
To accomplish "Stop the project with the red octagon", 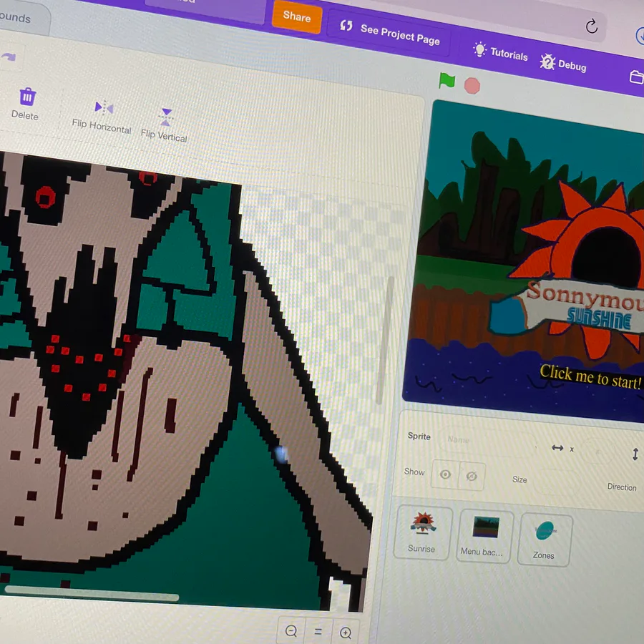I will tap(472, 85).
